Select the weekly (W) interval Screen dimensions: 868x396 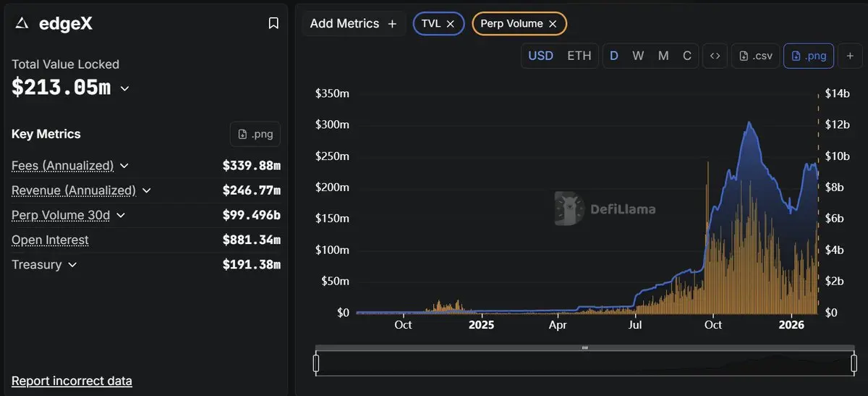[638, 56]
